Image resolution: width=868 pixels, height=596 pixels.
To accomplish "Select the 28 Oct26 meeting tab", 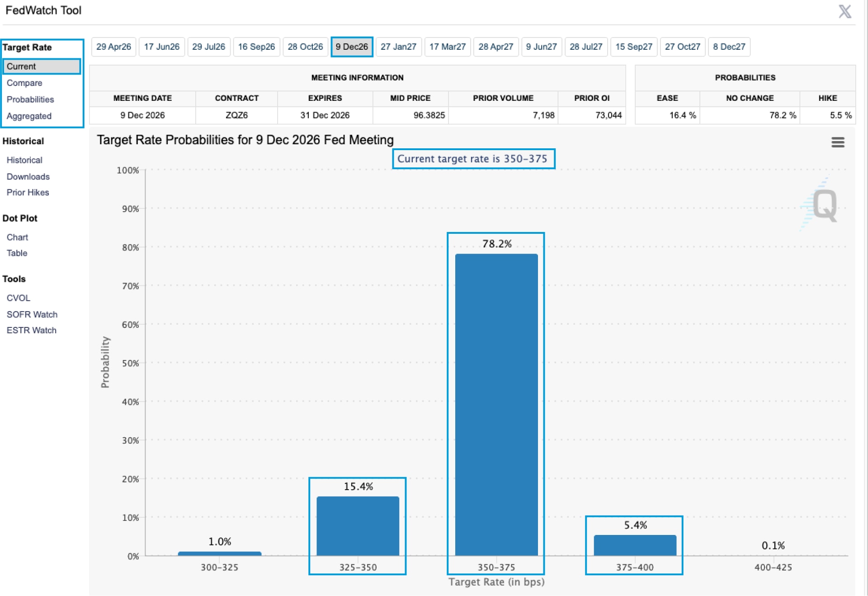I will [x=305, y=47].
